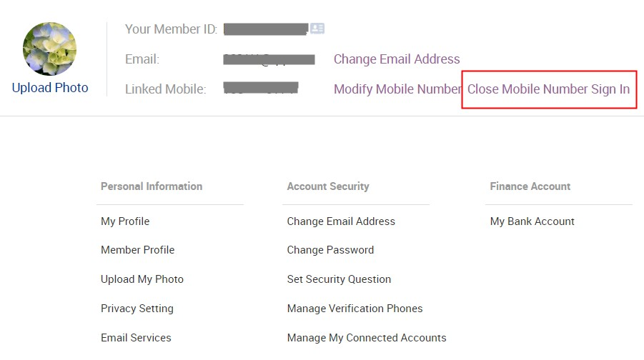The image size is (644, 360).
Task: Go to Email Services
Action: [136, 337]
